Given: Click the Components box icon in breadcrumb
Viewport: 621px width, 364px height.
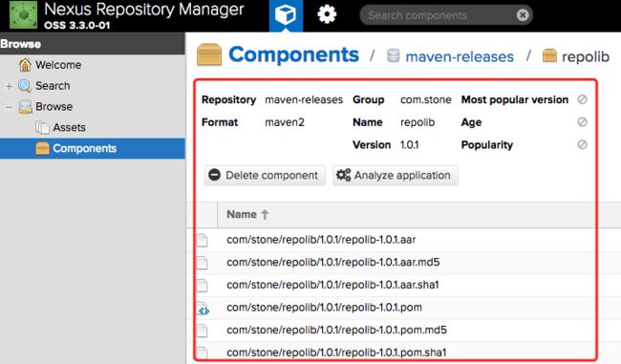Looking at the screenshot, I should (x=209, y=54).
